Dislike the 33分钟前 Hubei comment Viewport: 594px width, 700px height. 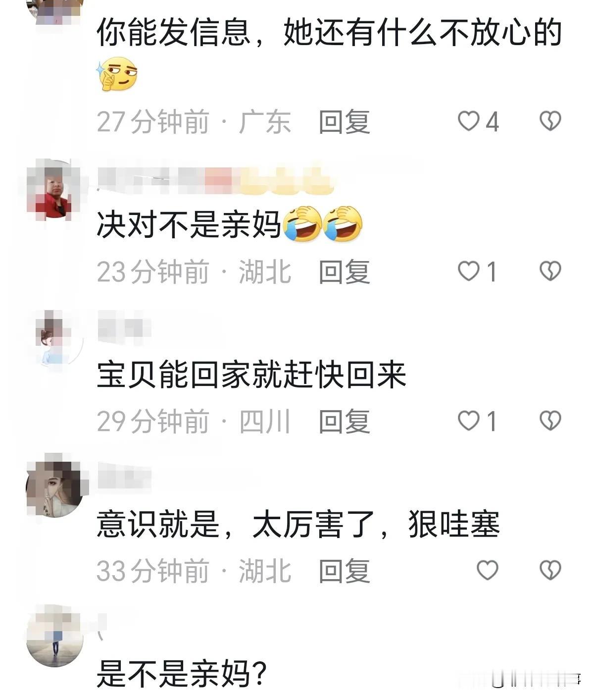click(550, 571)
